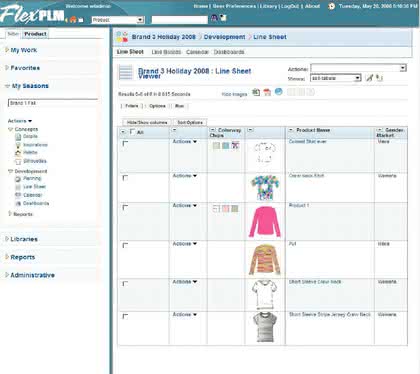Click the Run button
The height and width of the screenshot is (374, 420).
point(179,106)
